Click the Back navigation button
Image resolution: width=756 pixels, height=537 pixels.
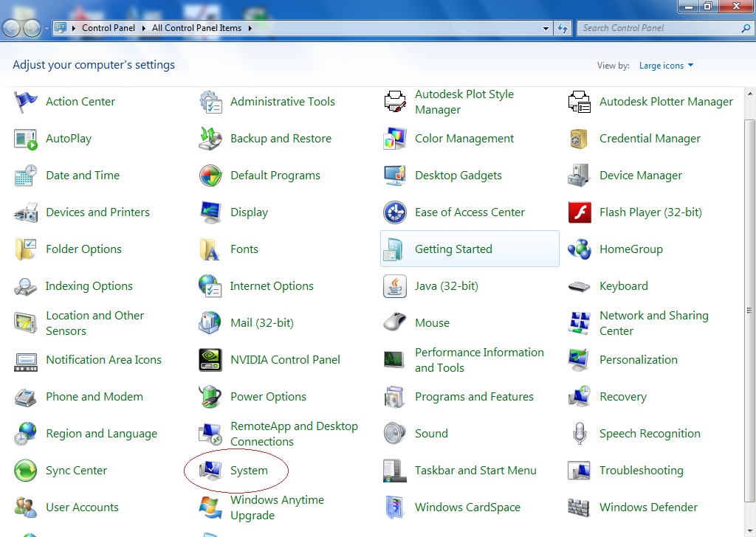12,28
